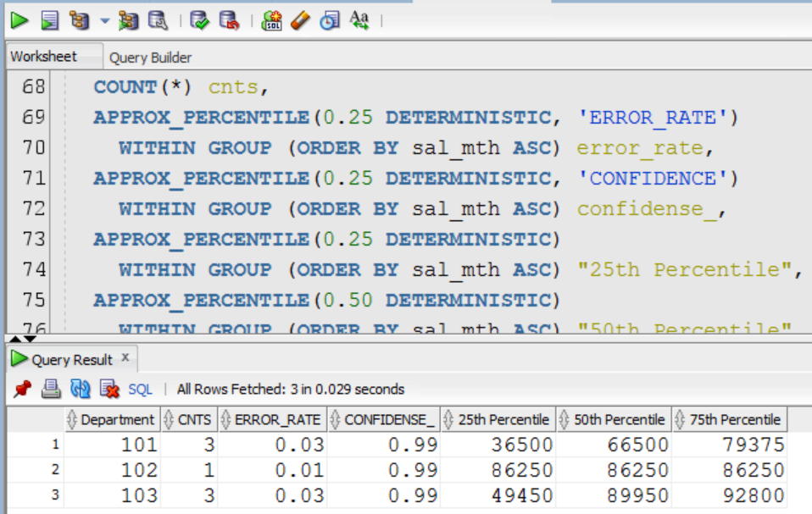Switch to the Worksheet tab
Image resolution: width=812 pixels, height=514 pixels.
(x=44, y=57)
